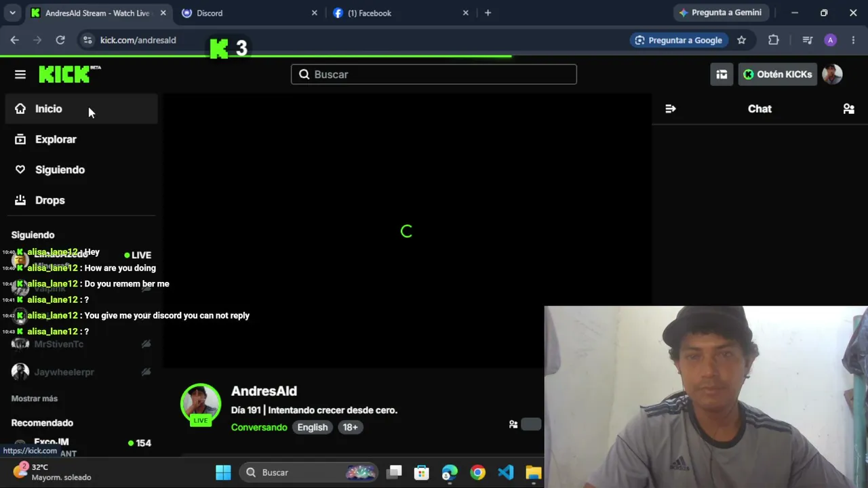Click the 18+ tag

tap(350, 427)
